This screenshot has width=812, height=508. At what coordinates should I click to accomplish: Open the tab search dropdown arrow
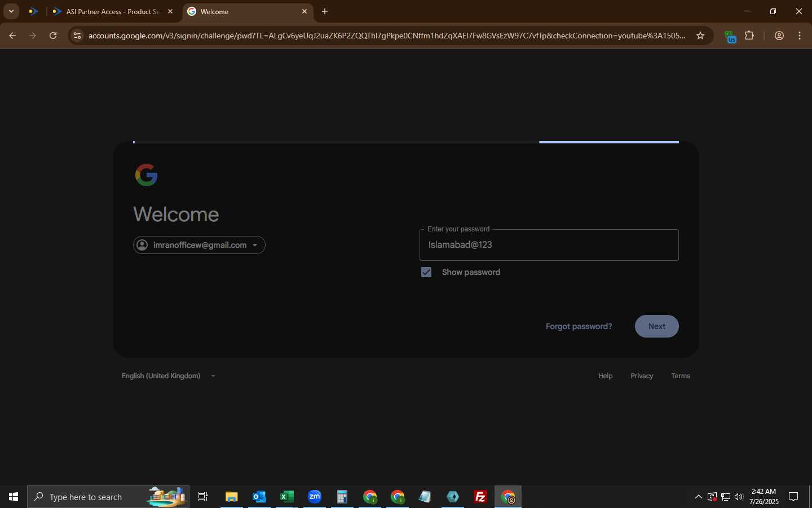11,11
